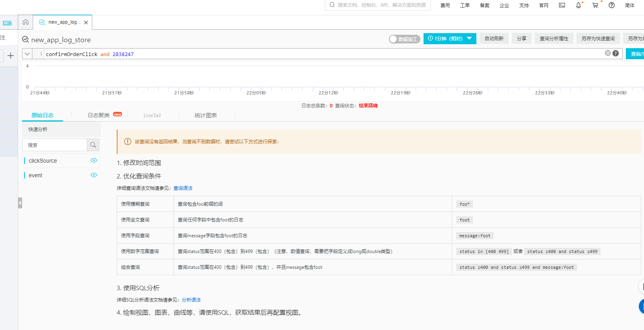Open the 查询语法 documentation link

183,188
